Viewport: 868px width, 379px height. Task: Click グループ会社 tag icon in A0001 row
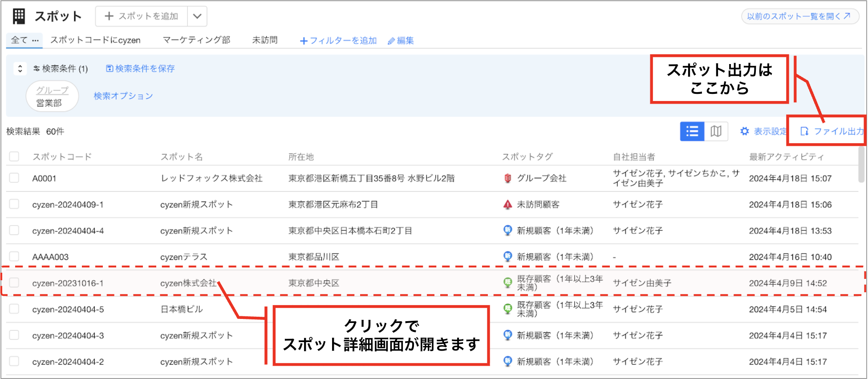(507, 178)
